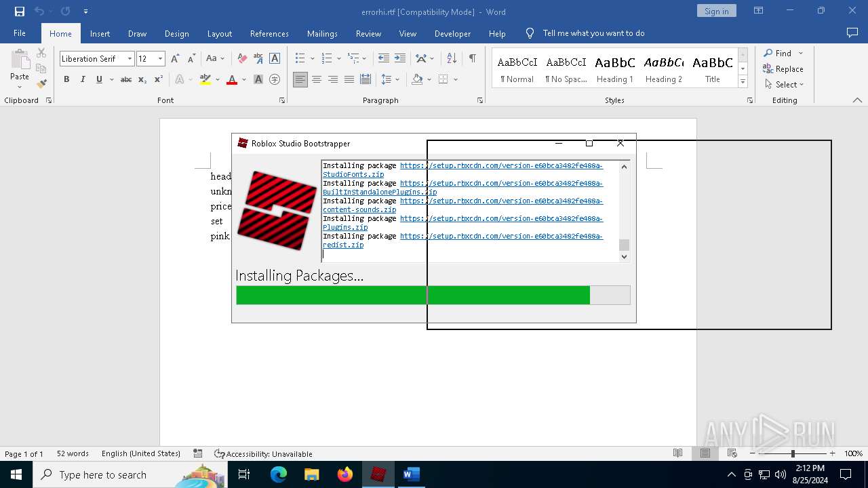Toggle Bold formatting
868x488 pixels.
coord(66,79)
